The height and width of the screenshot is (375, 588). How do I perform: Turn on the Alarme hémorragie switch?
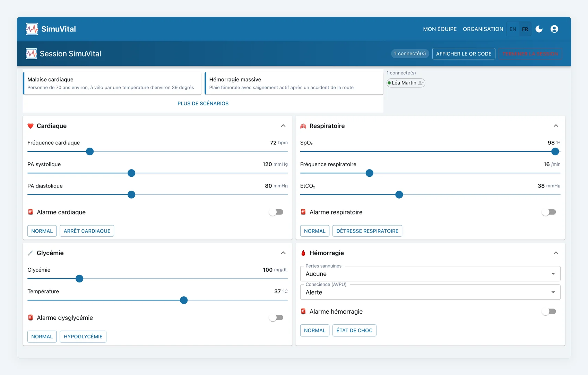549,312
